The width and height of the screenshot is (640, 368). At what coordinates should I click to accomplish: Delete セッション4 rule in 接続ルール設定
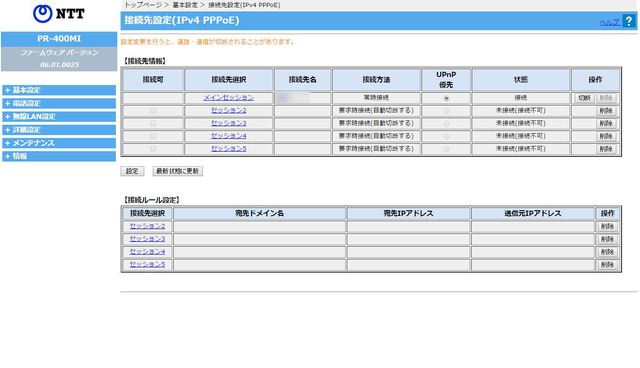607,252
